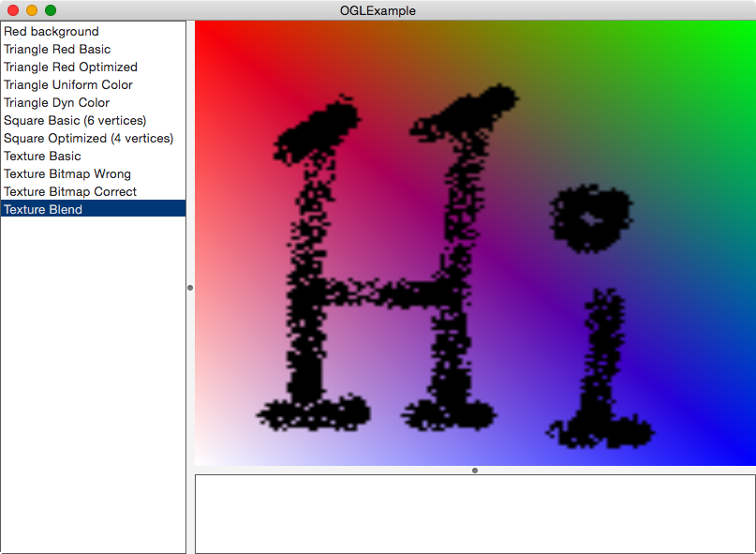Click the OGLExample window title bar
Viewport: 756px width, 554px height.
tap(378, 10)
